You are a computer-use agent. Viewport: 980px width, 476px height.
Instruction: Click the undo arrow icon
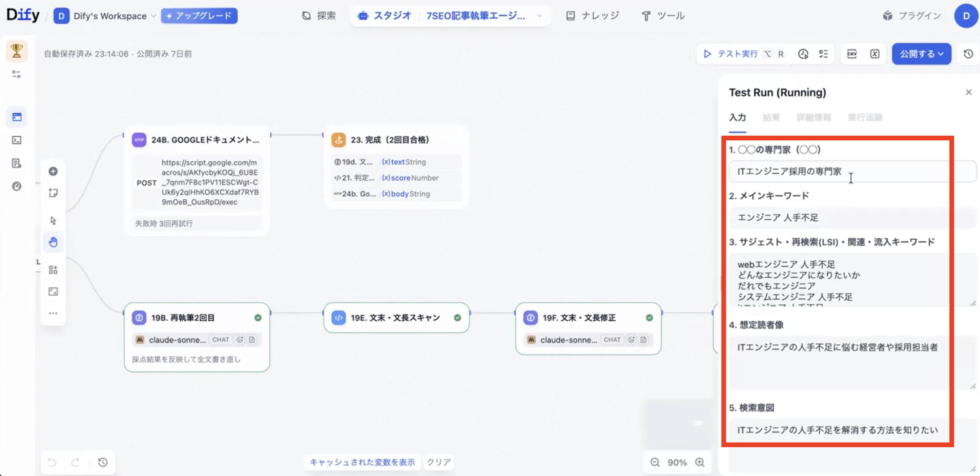click(52, 462)
